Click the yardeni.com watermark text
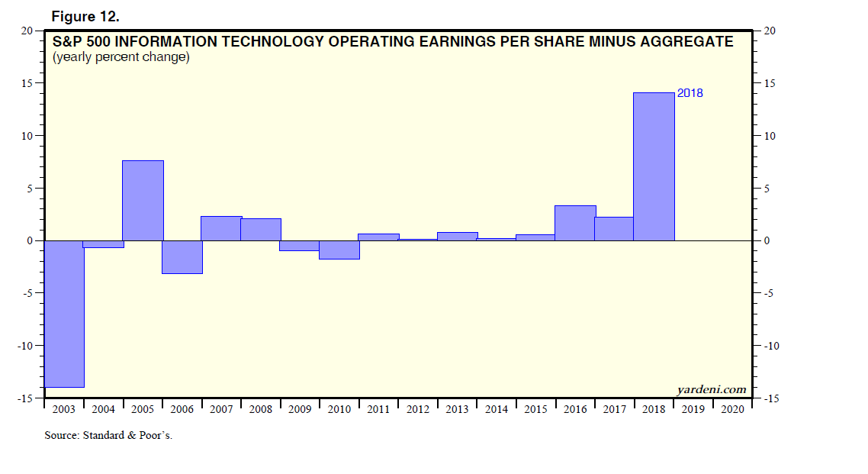Screen dimensions: 868x474 (x=711, y=389)
